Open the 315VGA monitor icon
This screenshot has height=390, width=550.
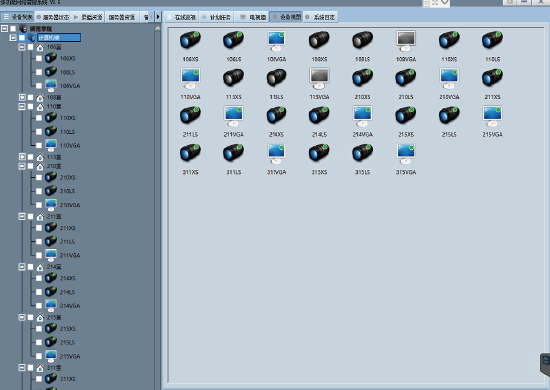click(406, 153)
